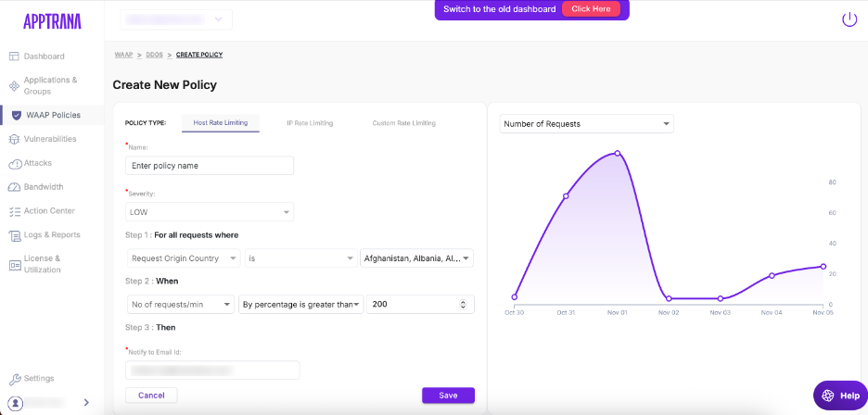Open Request Origin Country dropdown
The height and width of the screenshot is (415, 868).
point(184,258)
